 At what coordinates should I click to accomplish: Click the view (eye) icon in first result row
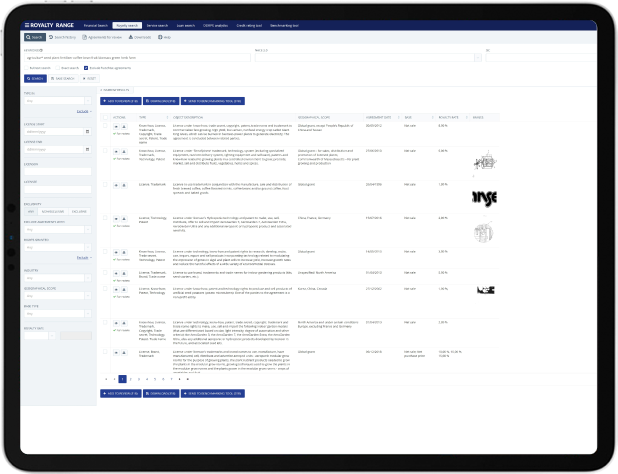tap(116, 127)
